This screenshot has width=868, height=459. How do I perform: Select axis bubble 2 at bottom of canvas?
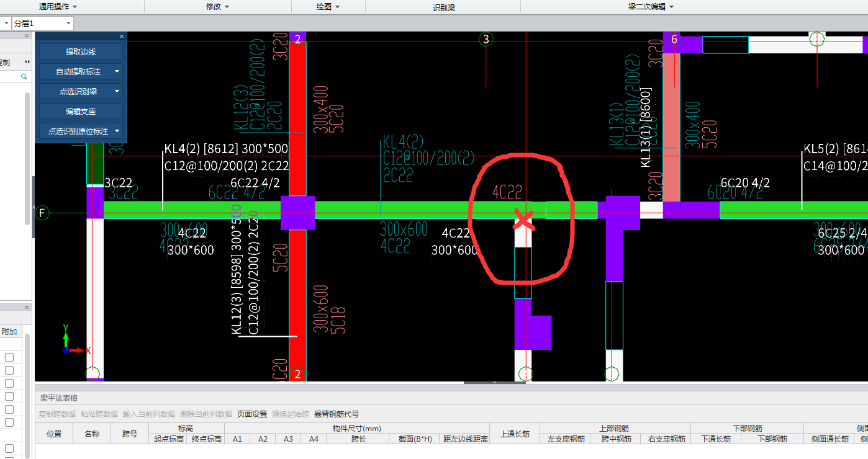297,374
